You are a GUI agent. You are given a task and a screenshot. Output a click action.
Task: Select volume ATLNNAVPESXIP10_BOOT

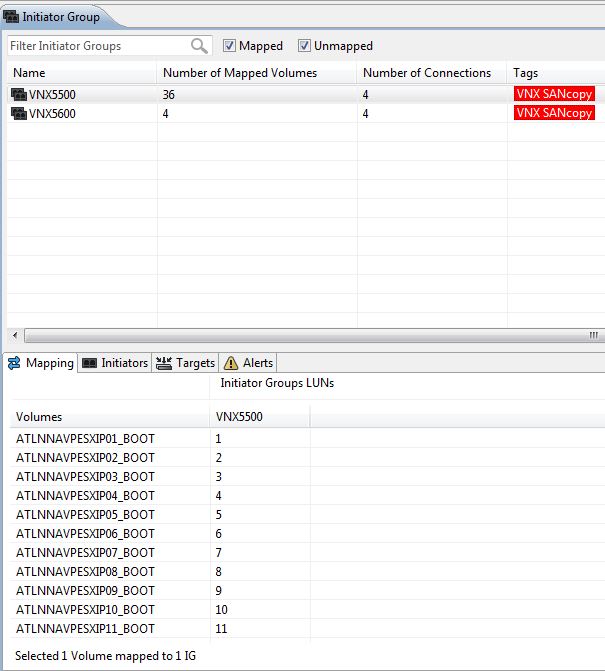tap(85, 610)
